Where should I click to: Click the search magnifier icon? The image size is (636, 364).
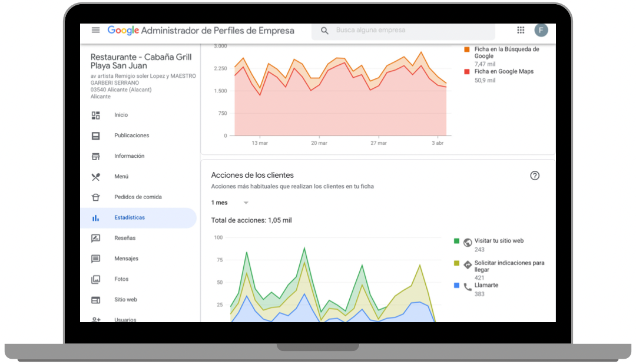324,31
